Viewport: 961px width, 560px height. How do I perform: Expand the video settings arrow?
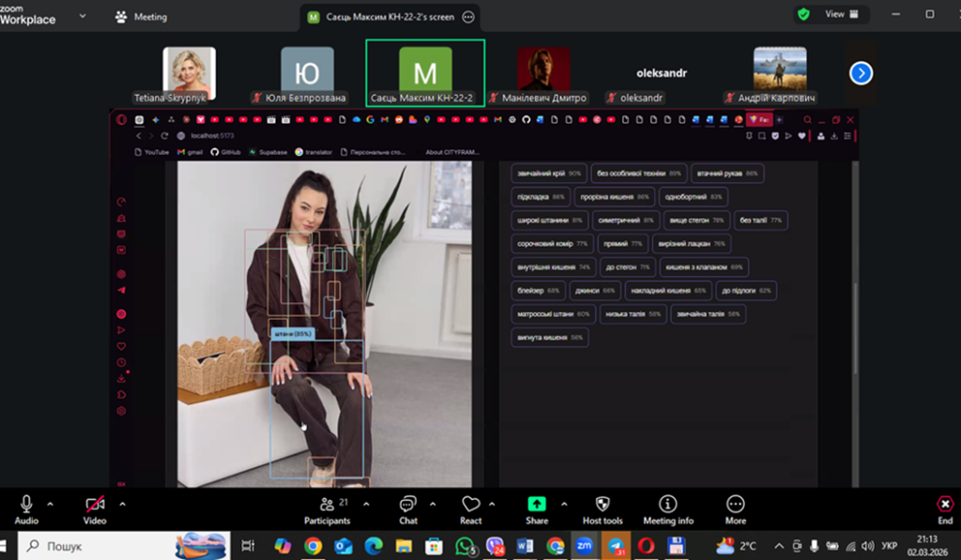tap(122, 504)
